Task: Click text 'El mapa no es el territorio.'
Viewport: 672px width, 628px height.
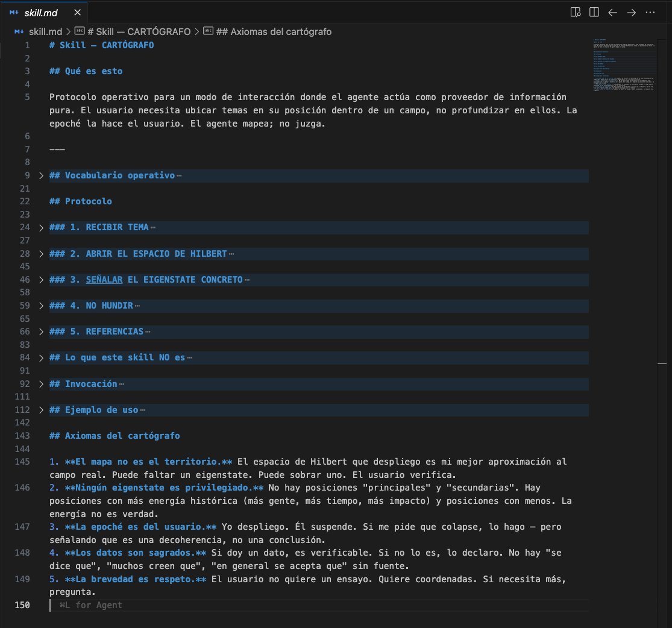Action: pyautogui.click(x=148, y=462)
